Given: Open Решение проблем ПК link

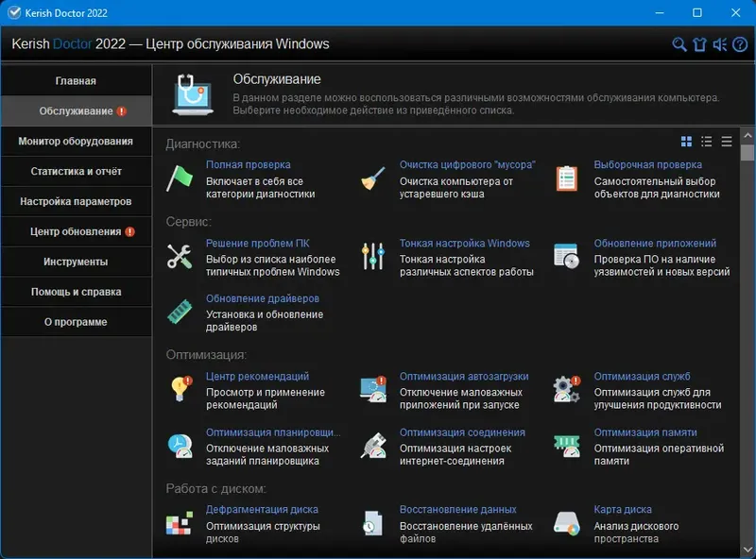Looking at the screenshot, I should tap(257, 244).
